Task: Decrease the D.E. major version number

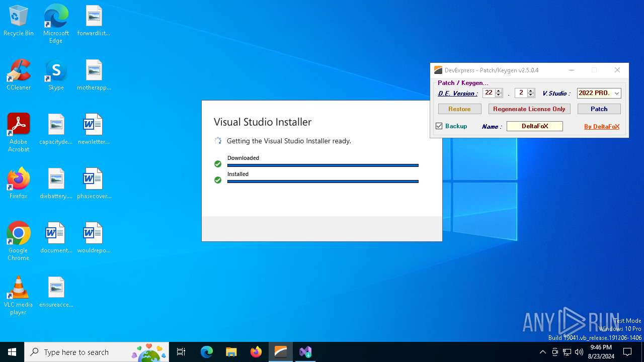Action: 499,95
